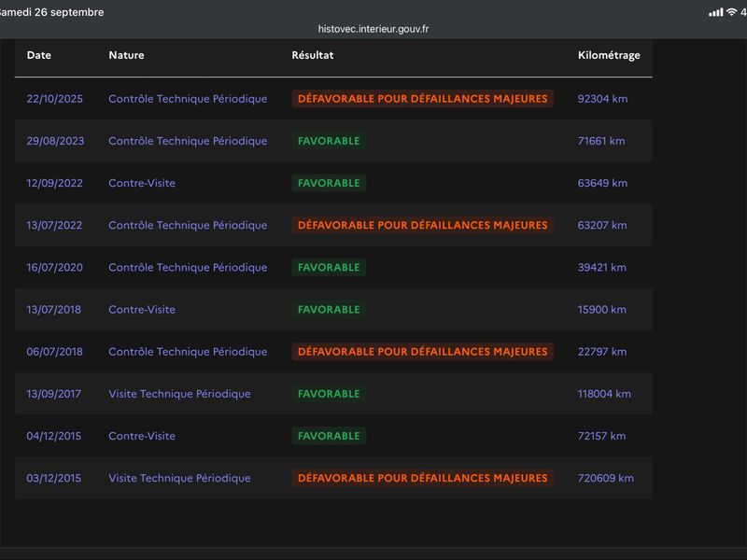This screenshot has width=747, height=560.
Task: Click the FAVORABLE badge for 13/07/2018
Action: 329,310
